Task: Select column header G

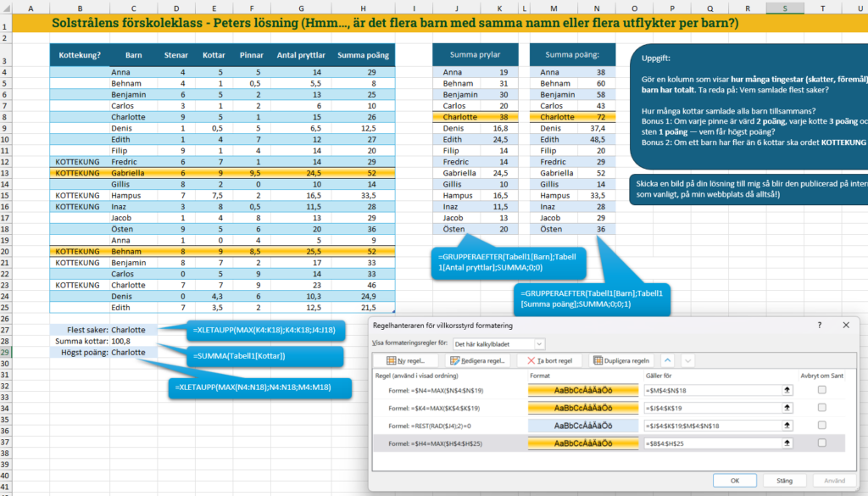Action: (x=301, y=8)
